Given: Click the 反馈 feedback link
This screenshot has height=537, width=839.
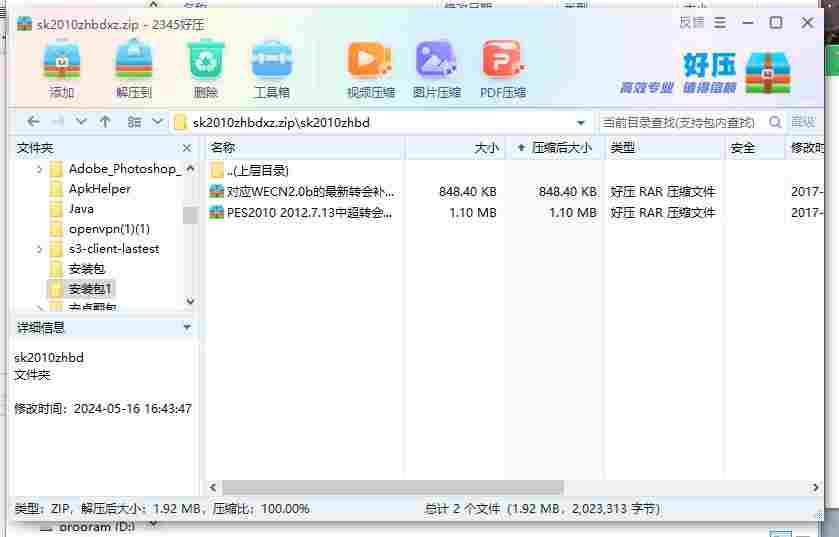Looking at the screenshot, I should [x=692, y=22].
